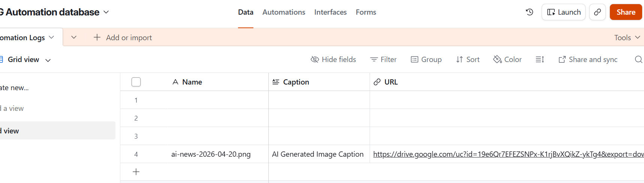Switch to the Automations tab
Screen dimensions: 644x183
click(x=284, y=12)
